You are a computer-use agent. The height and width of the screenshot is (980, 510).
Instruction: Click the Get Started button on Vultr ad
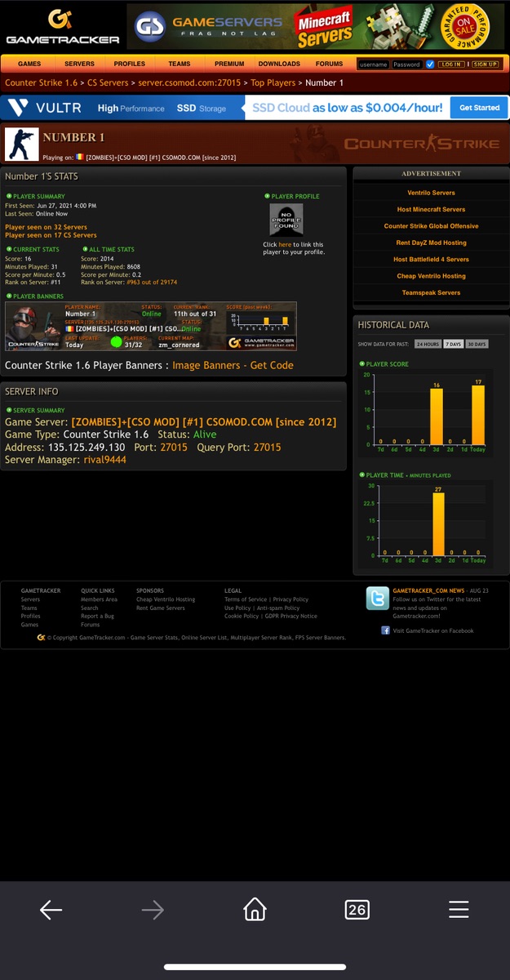[479, 108]
